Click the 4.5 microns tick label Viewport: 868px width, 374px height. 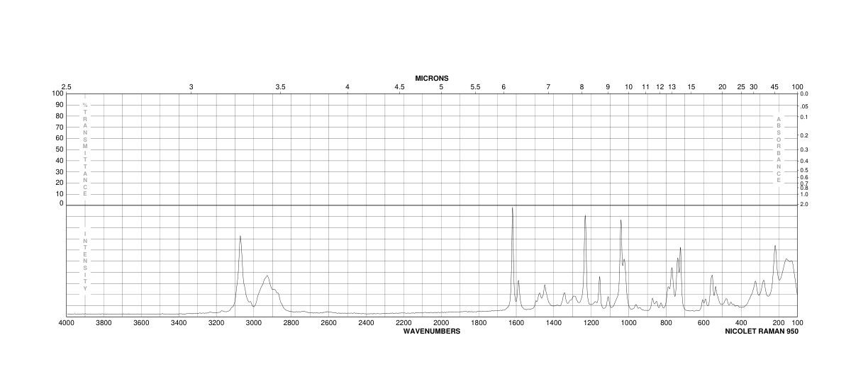click(x=399, y=87)
